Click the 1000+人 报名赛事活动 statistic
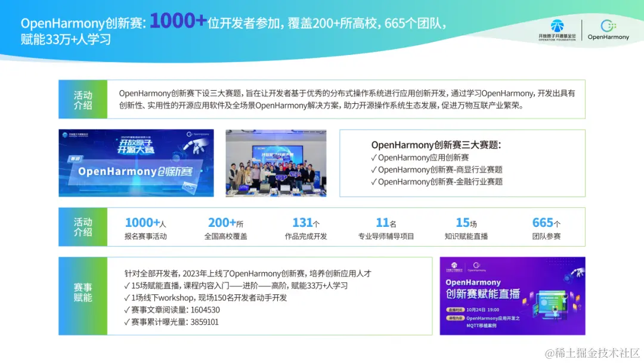 click(x=146, y=228)
